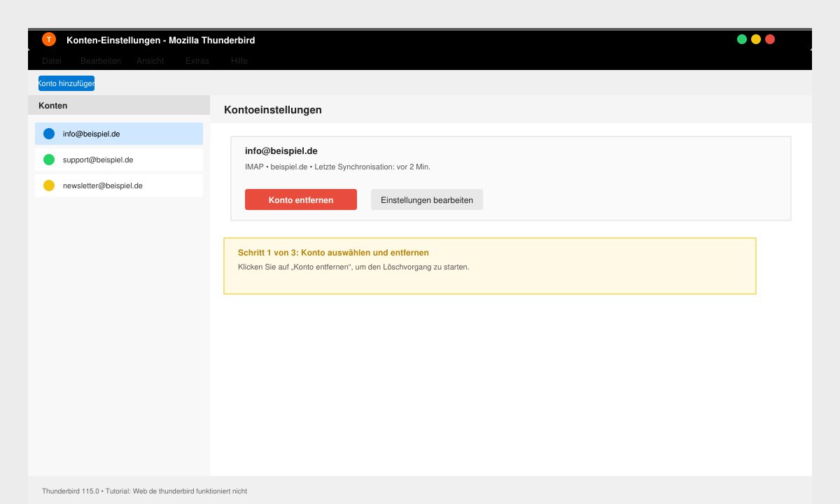840x504 pixels.
Task: Click Einstellungen bearbeiten button
Action: [x=427, y=199]
